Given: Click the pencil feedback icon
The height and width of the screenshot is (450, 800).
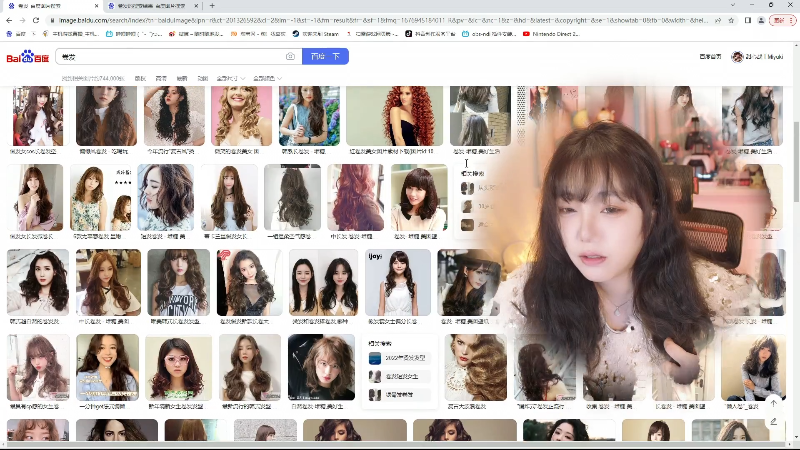Looking at the screenshot, I should pos(774,421).
